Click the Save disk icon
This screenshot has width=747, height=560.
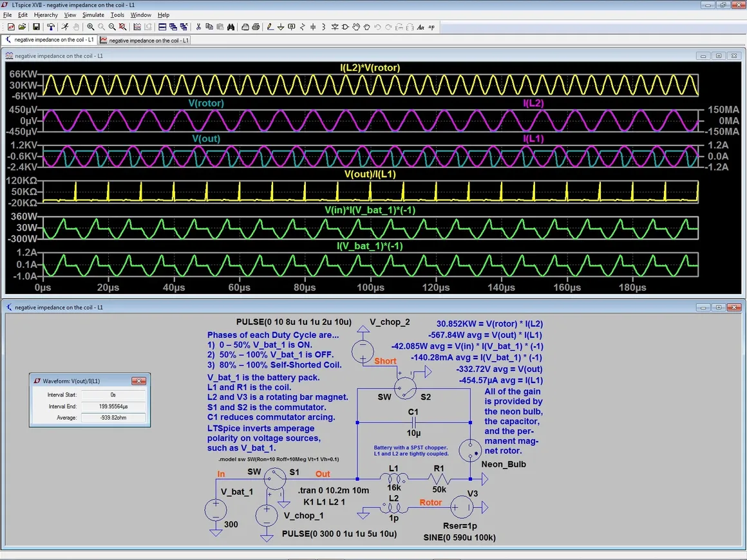point(36,27)
